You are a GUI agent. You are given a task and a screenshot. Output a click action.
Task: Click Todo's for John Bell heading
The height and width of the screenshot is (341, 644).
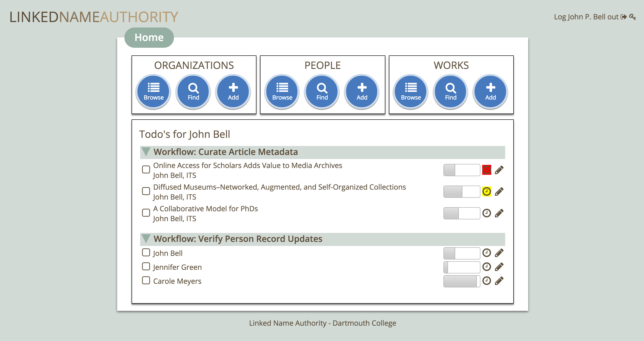click(x=185, y=134)
